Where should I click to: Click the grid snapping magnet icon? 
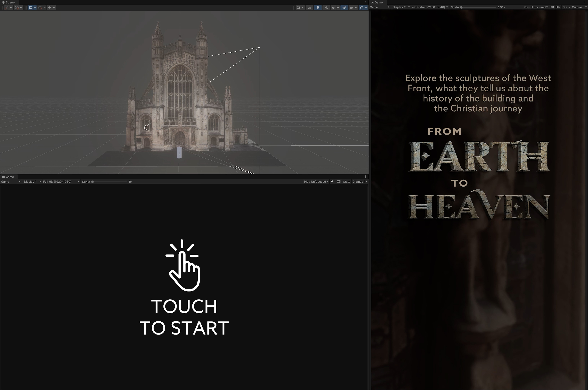tap(40, 8)
